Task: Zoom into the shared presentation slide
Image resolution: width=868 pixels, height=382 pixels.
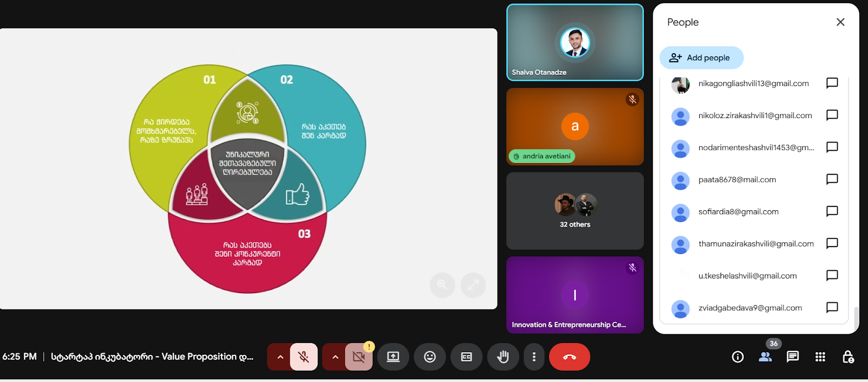Action: point(442,285)
